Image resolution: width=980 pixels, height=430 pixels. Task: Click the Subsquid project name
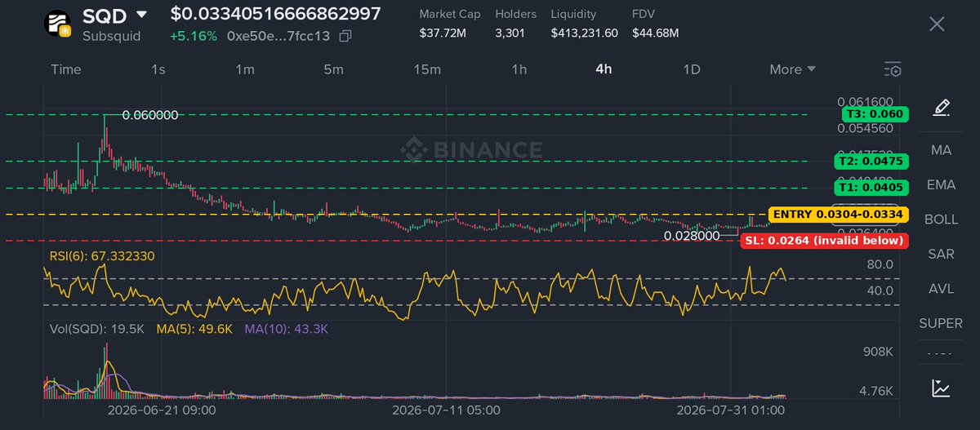(111, 36)
